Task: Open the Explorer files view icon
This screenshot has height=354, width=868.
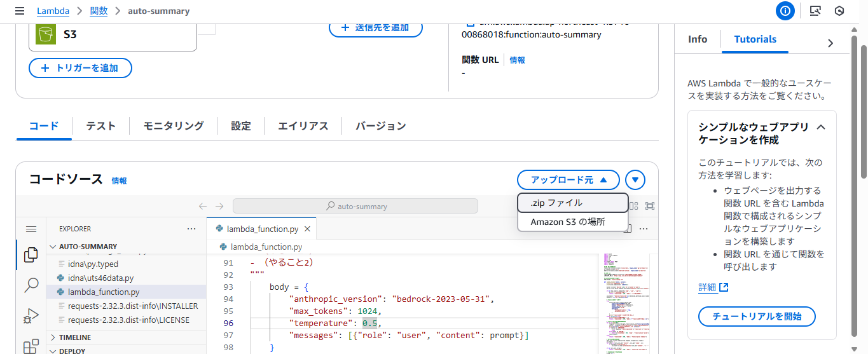Action: coord(31,255)
